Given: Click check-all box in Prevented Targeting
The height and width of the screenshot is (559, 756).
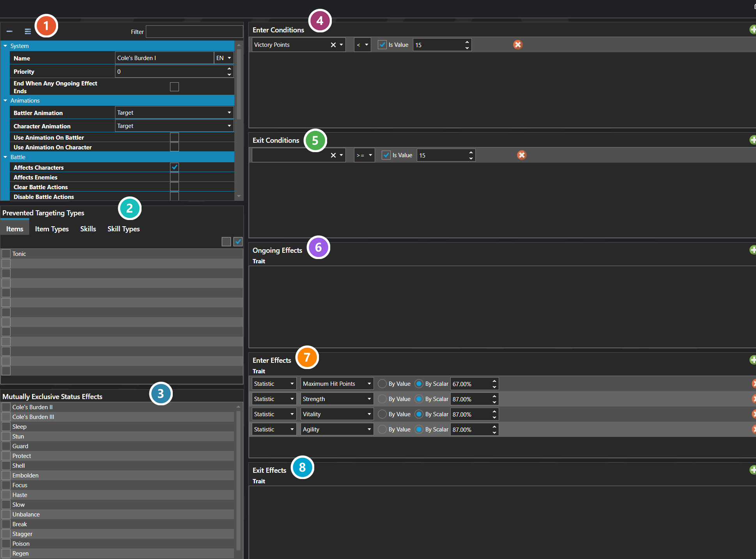Looking at the screenshot, I should click(238, 241).
